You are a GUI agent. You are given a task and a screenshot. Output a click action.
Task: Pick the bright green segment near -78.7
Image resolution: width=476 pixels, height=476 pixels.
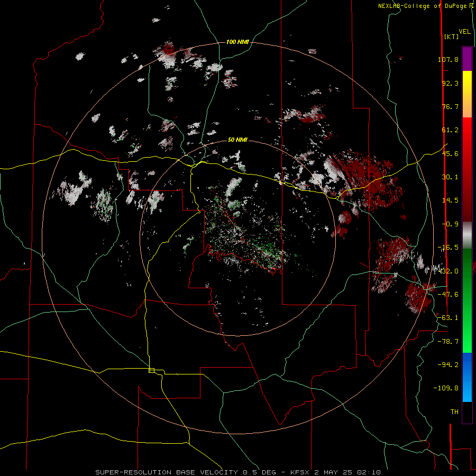[x=467, y=342]
